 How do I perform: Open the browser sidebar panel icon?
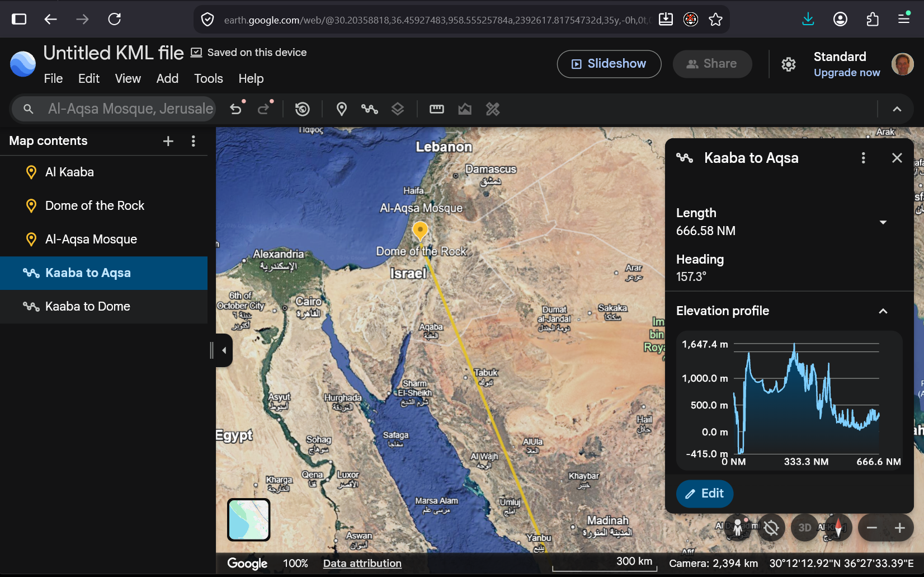coord(19,19)
